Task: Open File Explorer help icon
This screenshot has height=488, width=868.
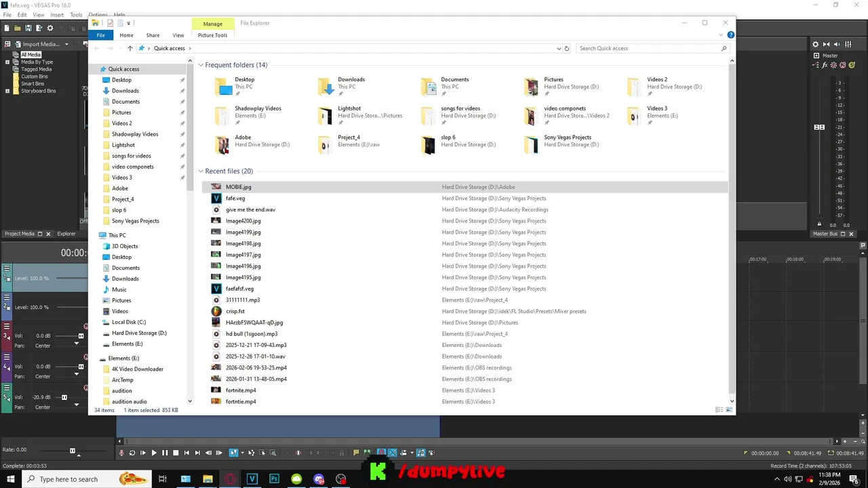Action: [x=730, y=35]
